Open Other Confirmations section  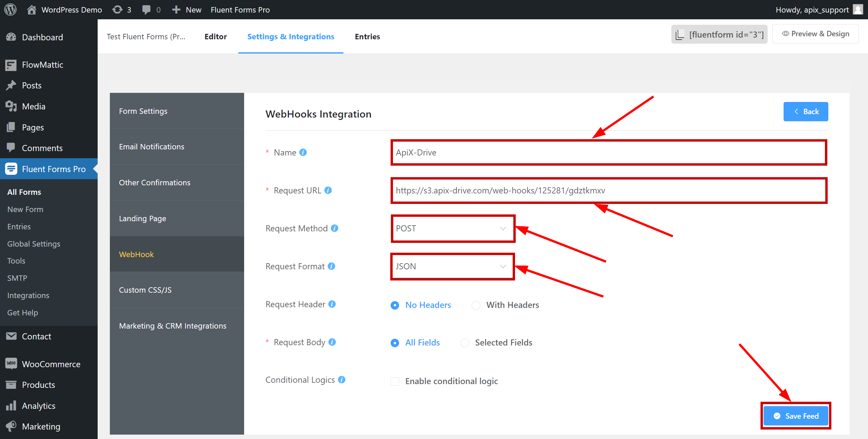(177, 183)
